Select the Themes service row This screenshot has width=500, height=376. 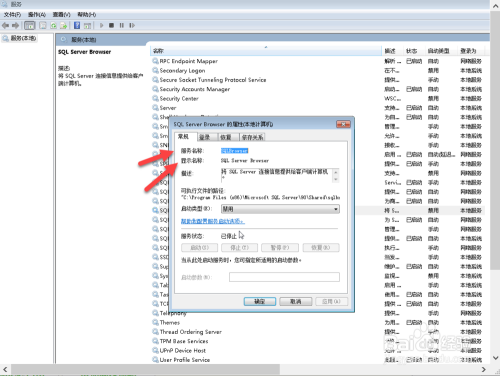point(317,322)
